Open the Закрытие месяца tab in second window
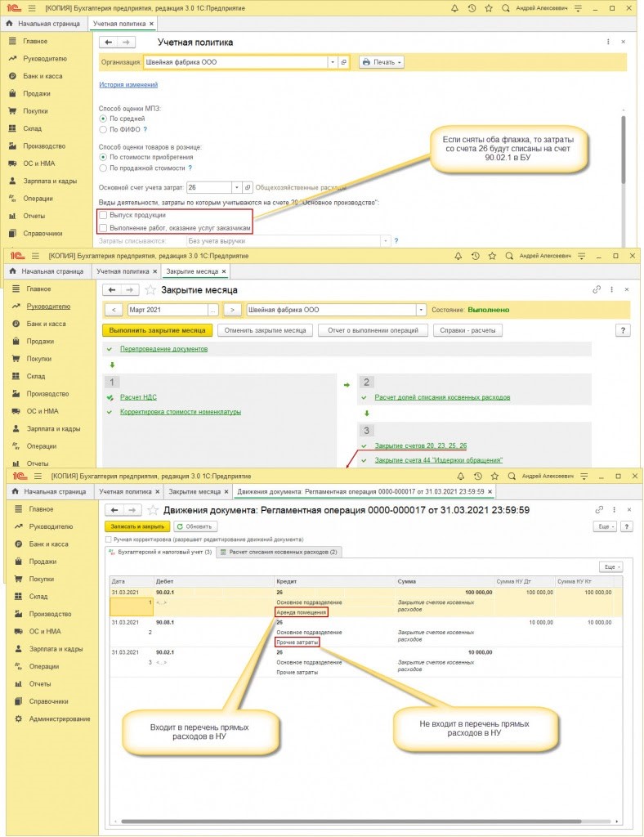 [193, 271]
